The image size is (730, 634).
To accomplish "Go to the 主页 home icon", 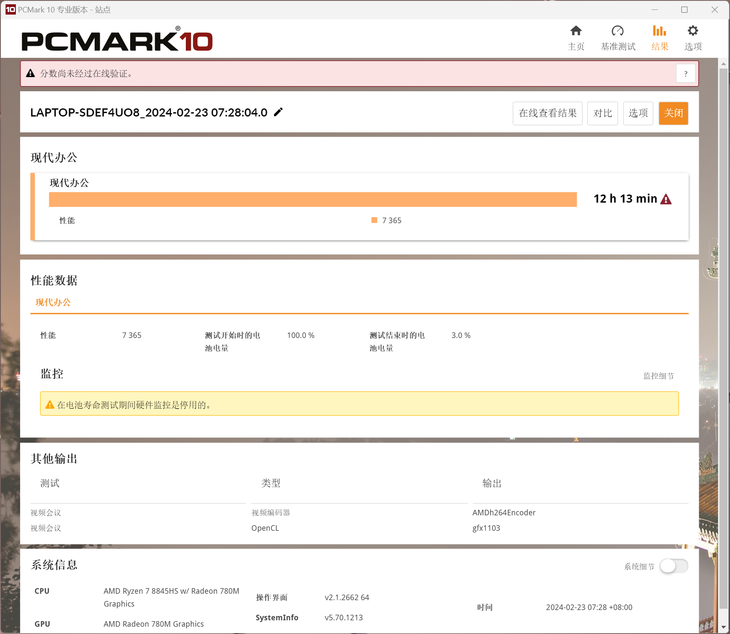I will [576, 31].
